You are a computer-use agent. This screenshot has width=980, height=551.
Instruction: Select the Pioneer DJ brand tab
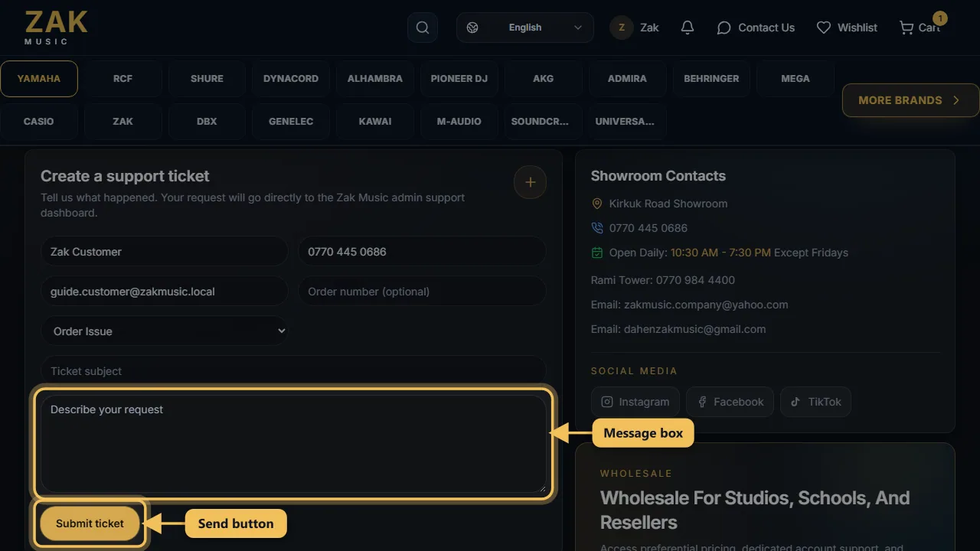coord(459,79)
